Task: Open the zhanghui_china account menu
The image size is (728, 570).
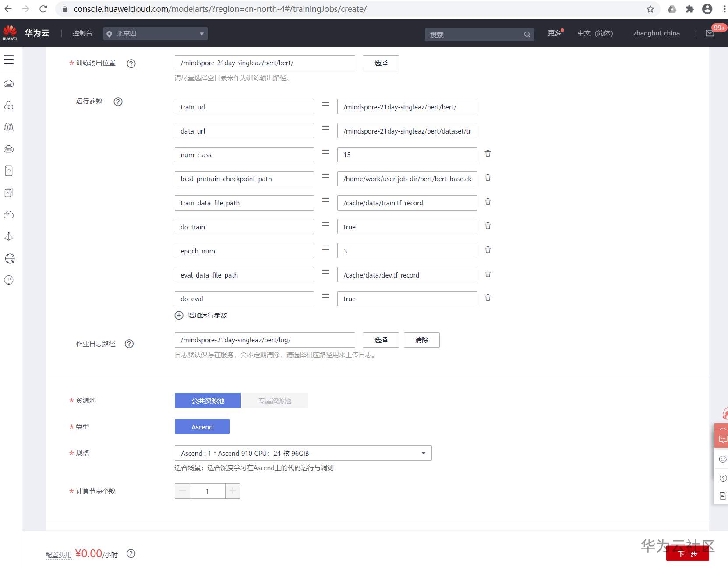Action: point(656,33)
